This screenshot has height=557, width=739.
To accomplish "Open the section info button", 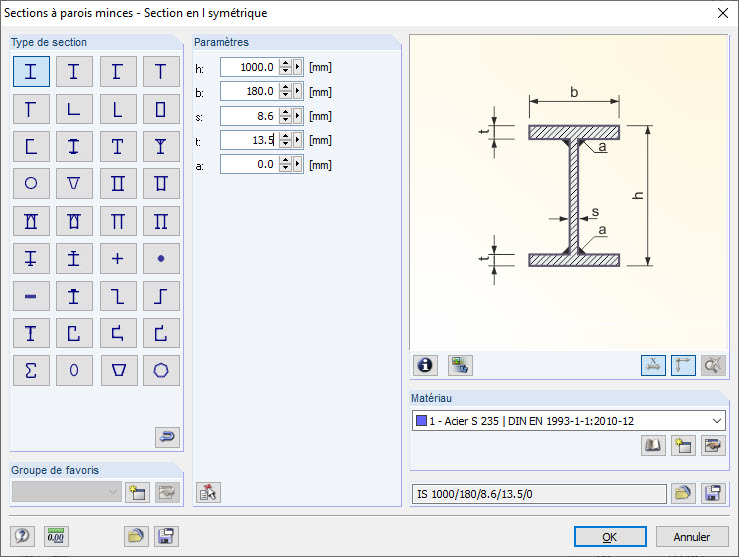I will [x=425, y=365].
